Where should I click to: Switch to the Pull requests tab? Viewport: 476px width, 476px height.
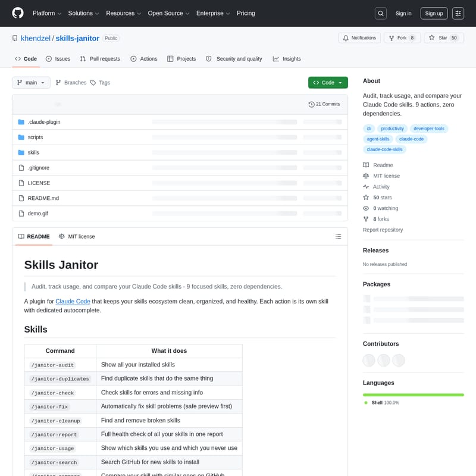[100, 59]
